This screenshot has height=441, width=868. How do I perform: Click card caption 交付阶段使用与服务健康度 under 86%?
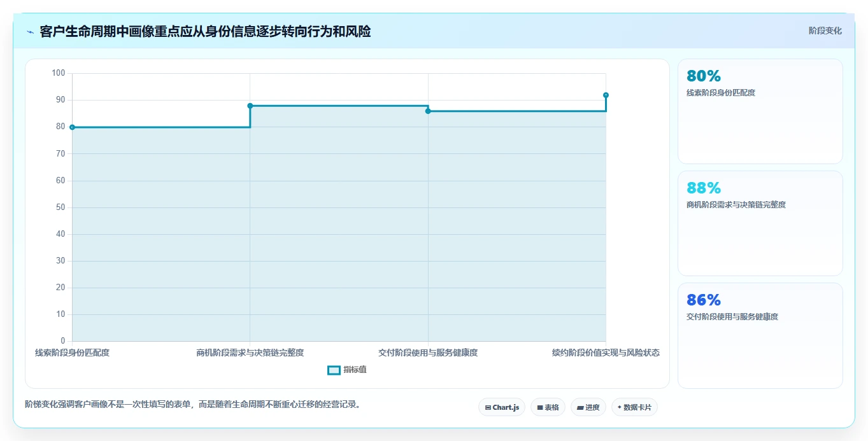732,317
